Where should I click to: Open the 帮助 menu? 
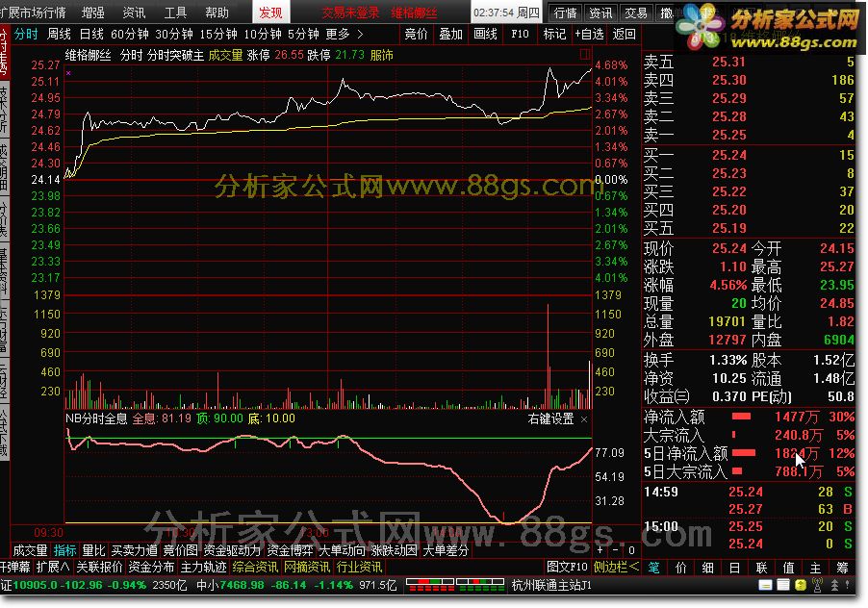pos(217,13)
